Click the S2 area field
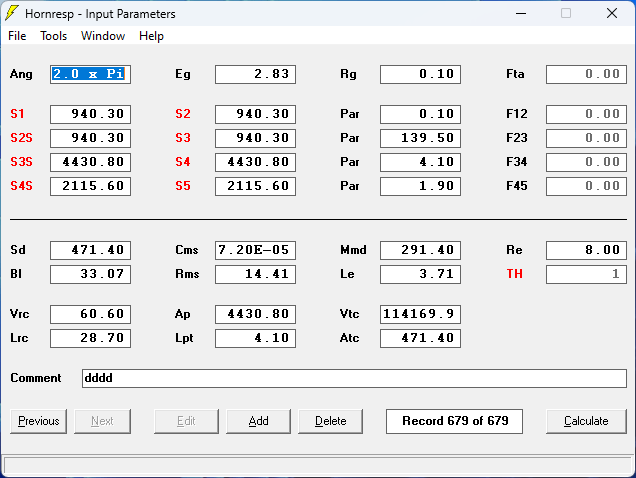Image resolution: width=636 pixels, height=478 pixels. coord(256,114)
